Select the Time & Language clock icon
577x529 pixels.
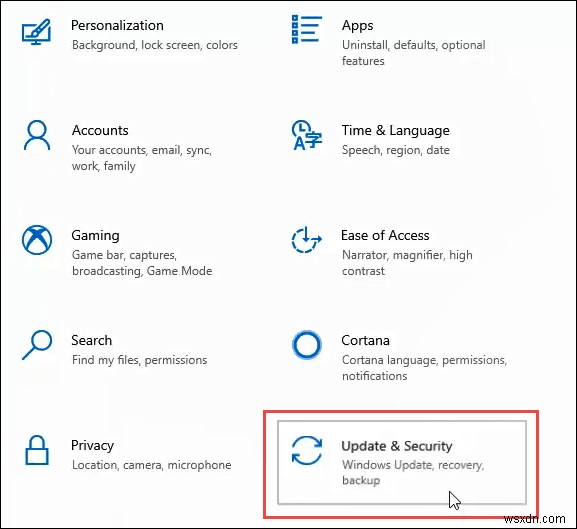tap(307, 135)
